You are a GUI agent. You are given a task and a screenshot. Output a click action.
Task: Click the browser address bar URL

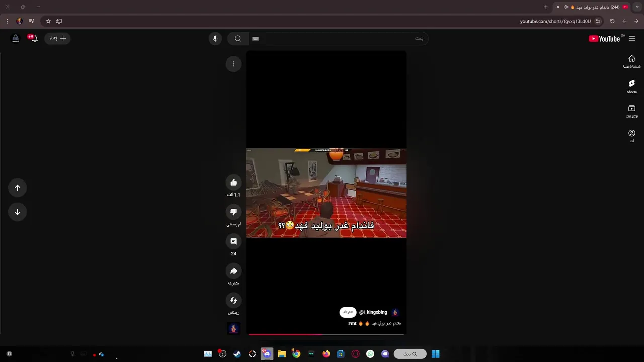pos(555,21)
